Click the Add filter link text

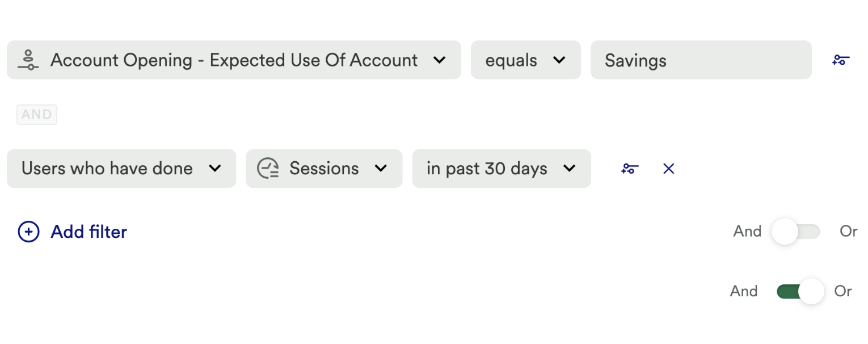click(89, 232)
